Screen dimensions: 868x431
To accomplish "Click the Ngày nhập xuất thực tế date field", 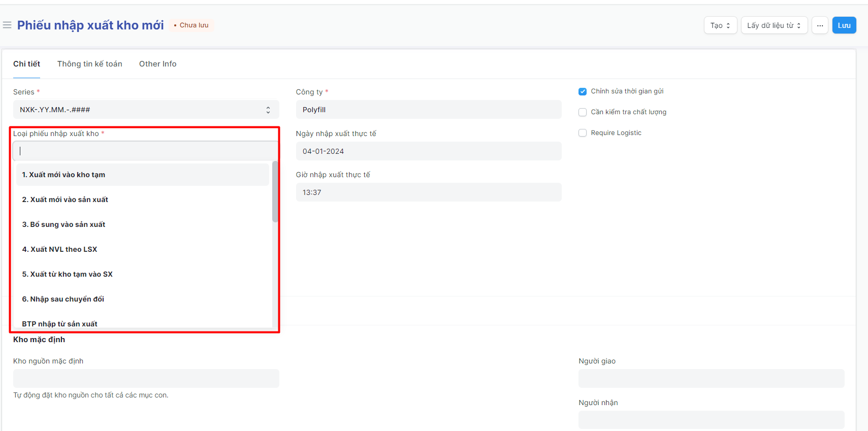I will (428, 151).
